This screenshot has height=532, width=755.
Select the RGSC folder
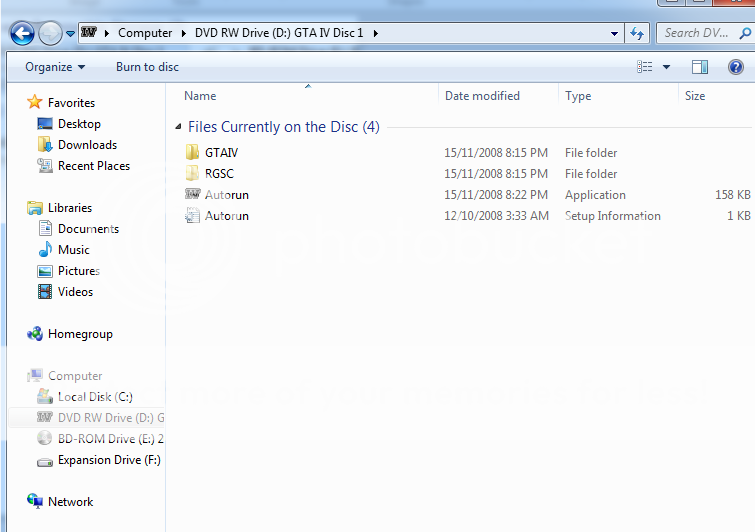(x=219, y=174)
